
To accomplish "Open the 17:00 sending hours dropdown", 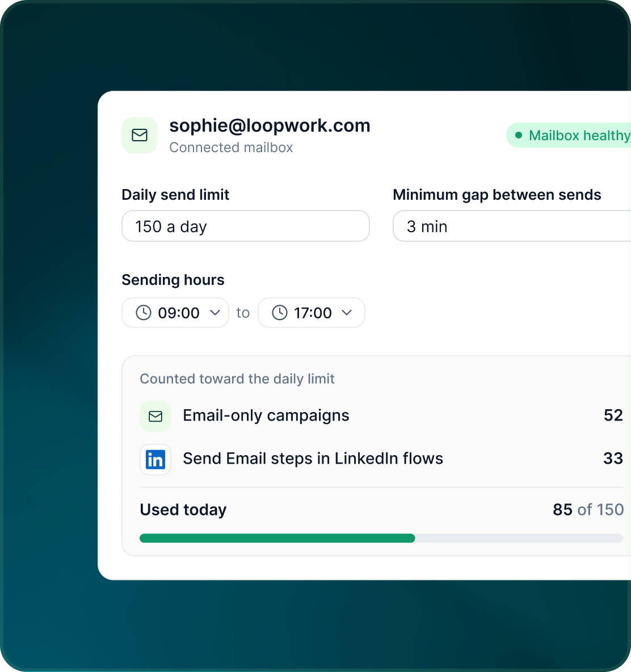I will (312, 313).
